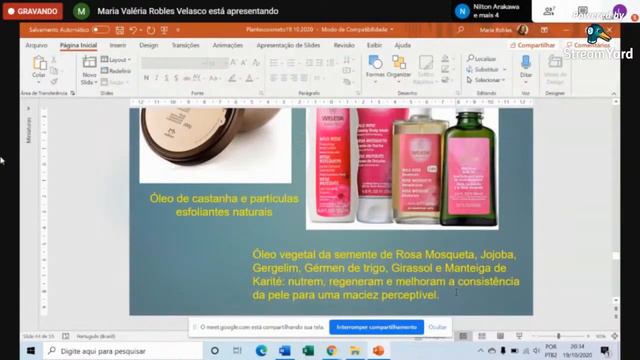This screenshot has height=360, width=640.
Task: Click the Ditar microphone icon
Action: [526, 62]
